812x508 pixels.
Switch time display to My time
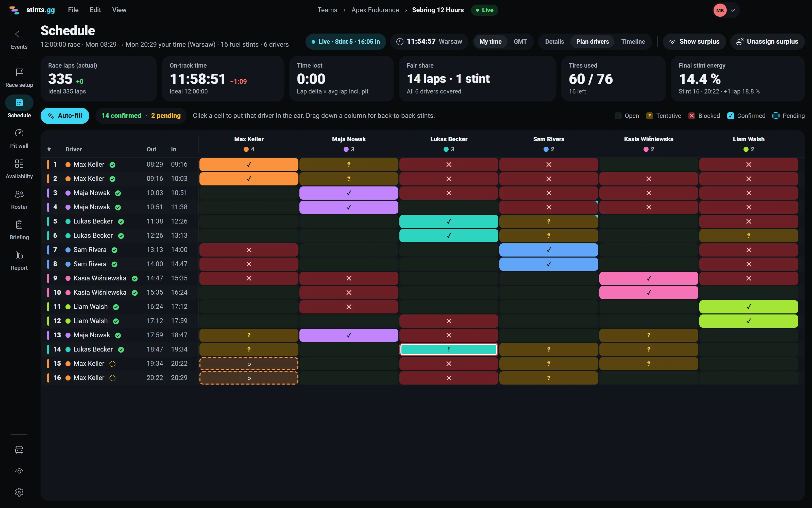(490, 42)
